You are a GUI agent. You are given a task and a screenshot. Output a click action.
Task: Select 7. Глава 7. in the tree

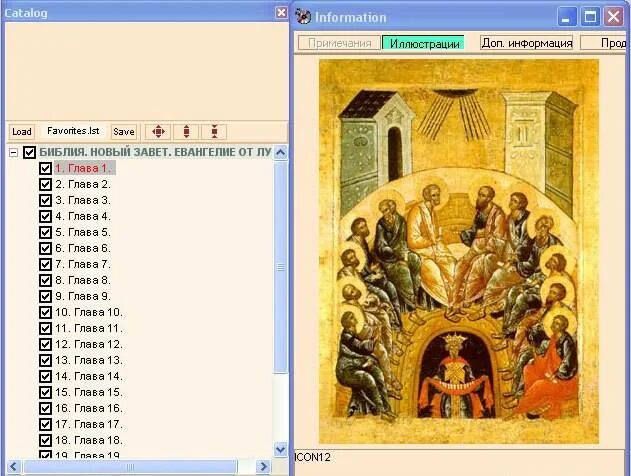(x=83, y=264)
